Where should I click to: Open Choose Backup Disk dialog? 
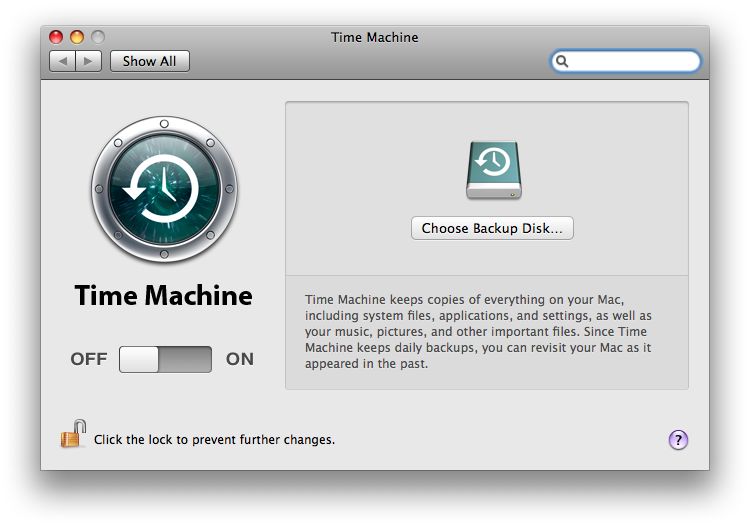click(x=492, y=228)
